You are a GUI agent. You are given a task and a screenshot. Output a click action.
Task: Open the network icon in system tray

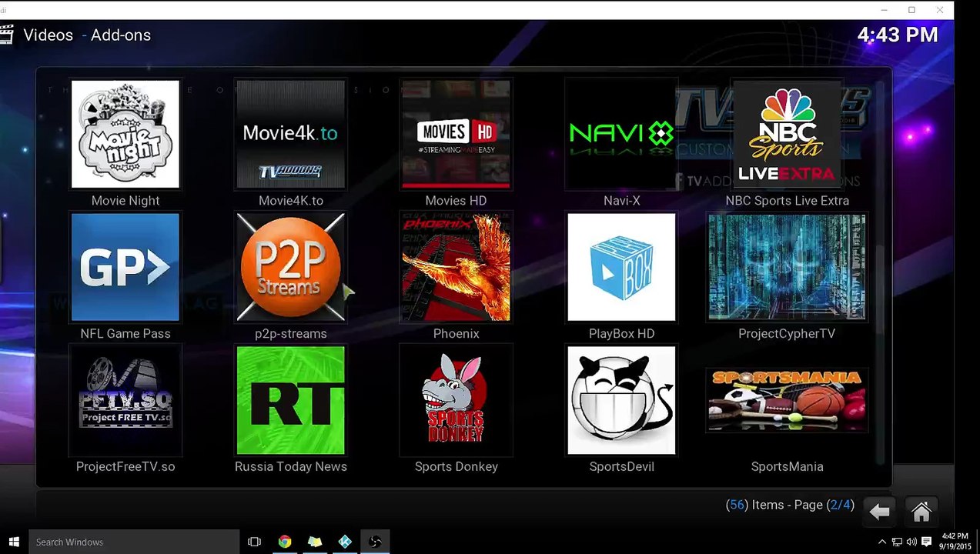[x=897, y=542]
